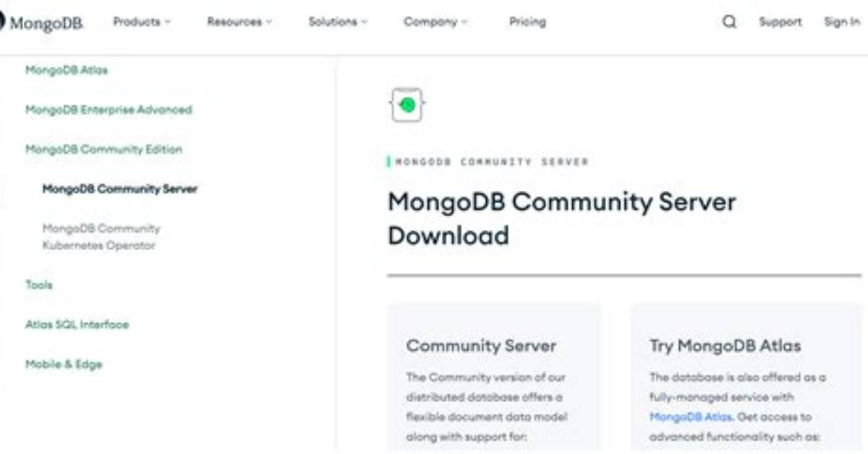
Task: Expand the Products dropdown menu
Action: point(142,22)
